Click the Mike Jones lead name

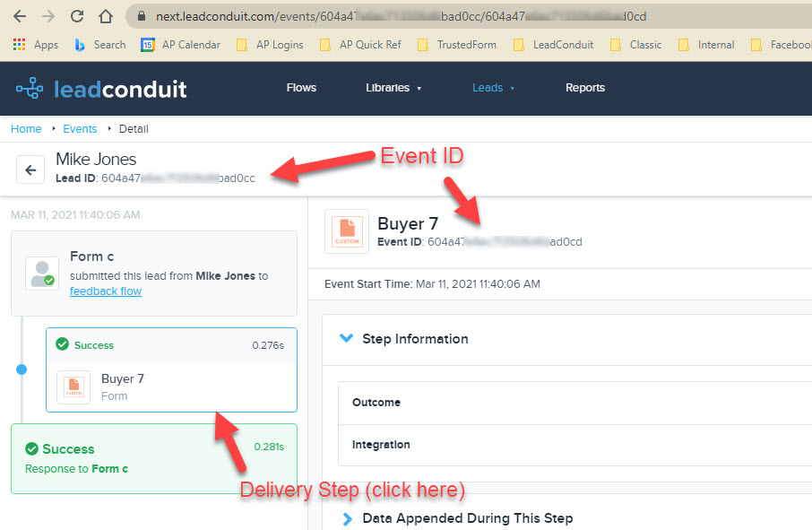tap(96, 159)
